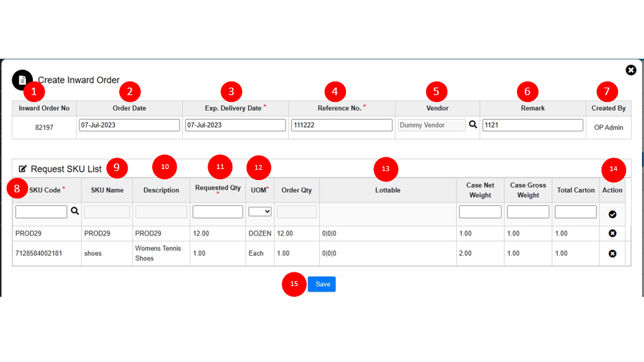Image resolution: width=644 pixels, height=362 pixels.
Task: Click the document icon beside Create Inward Order
Action: [22, 80]
